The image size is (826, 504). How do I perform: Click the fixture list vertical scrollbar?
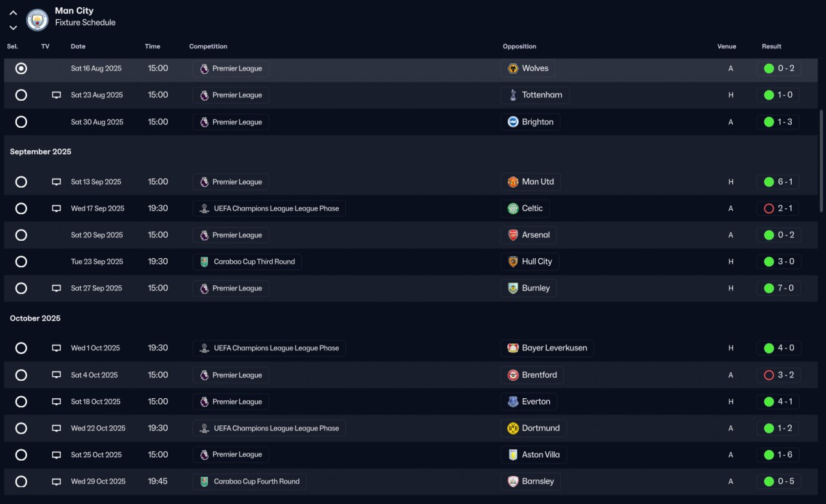[x=821, y=161]
